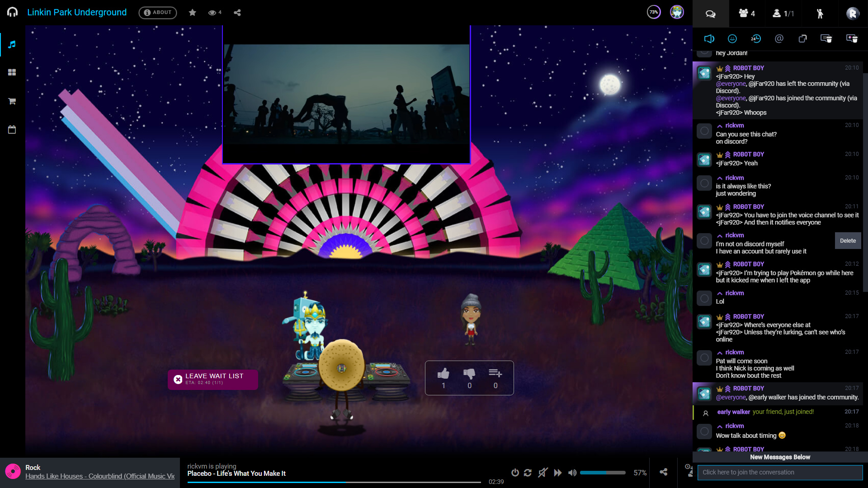Image resolution: width=868 pixels, height=488 pixels.
Task: Click the chat message input field
Action: pyautogui.click(x=780, y=472)
